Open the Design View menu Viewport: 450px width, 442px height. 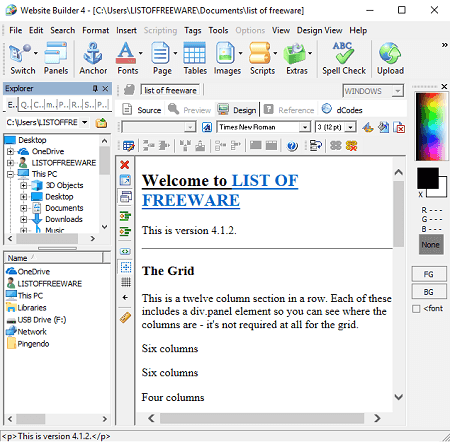319,30
